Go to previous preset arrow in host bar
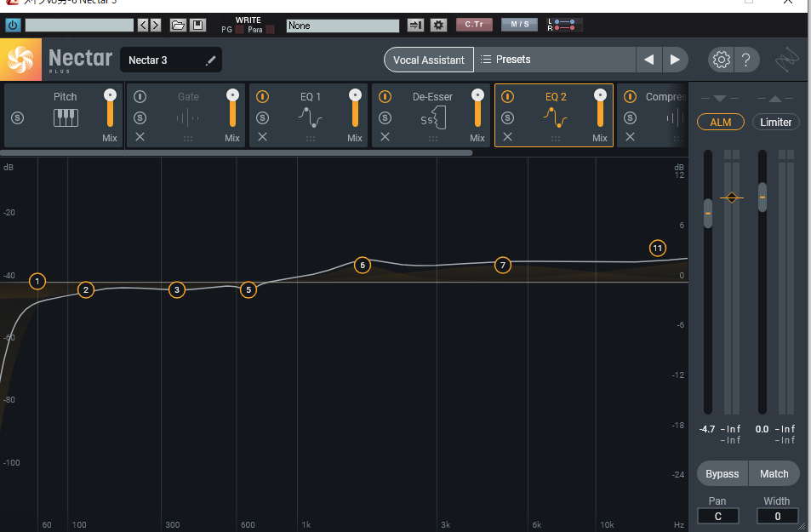 click(143, 25)
